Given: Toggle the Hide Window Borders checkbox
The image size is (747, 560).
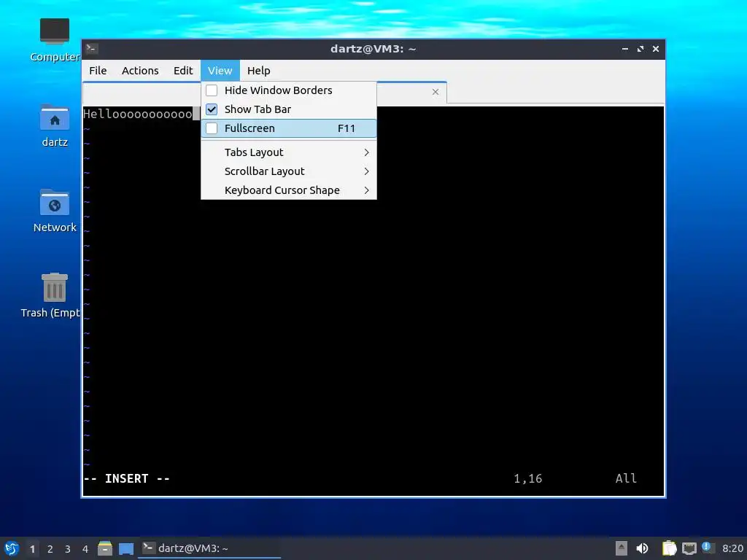Looking at the screenshot, I should [212, 90].
